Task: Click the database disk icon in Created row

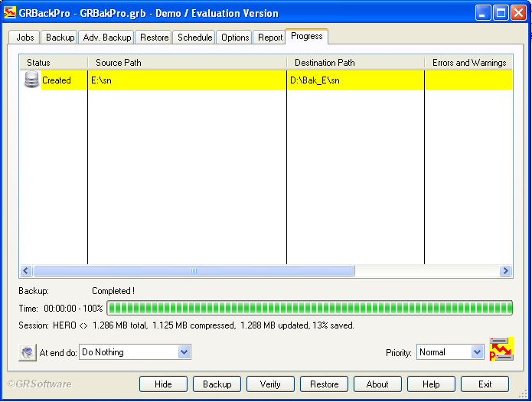Action: click(31, 80)
